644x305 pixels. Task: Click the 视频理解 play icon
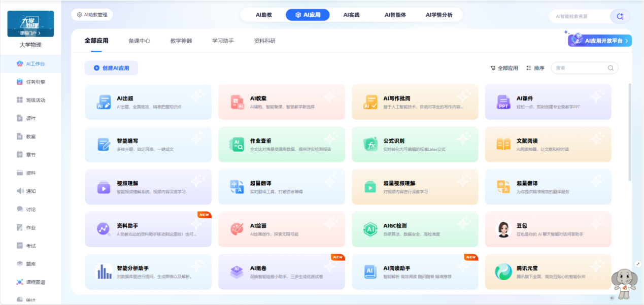coord(104,187)
